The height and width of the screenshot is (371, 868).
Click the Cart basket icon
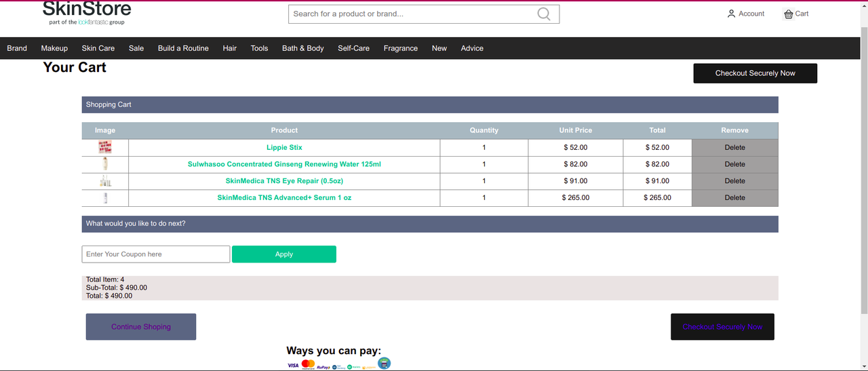788,14
